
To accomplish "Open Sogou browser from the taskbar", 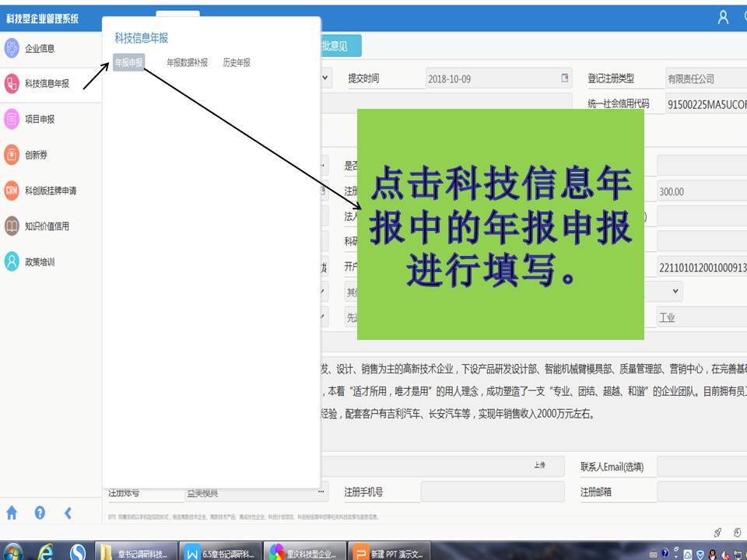I will tap(77, 551).
